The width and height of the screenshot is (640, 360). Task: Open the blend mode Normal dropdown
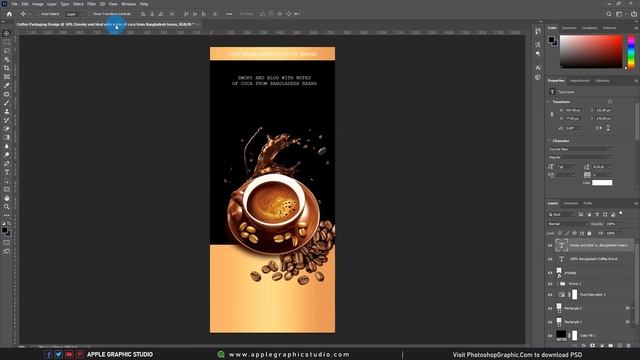[x=567, y=224]
